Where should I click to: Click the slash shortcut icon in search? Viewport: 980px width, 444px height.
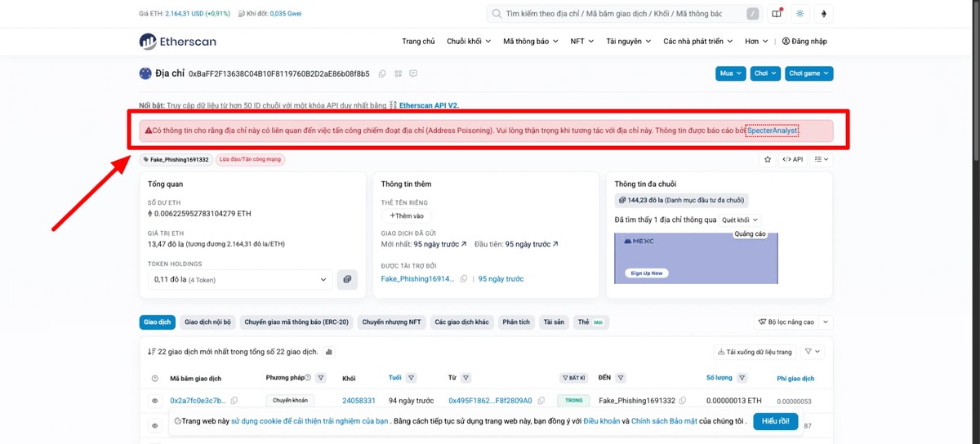click(752, 14)
